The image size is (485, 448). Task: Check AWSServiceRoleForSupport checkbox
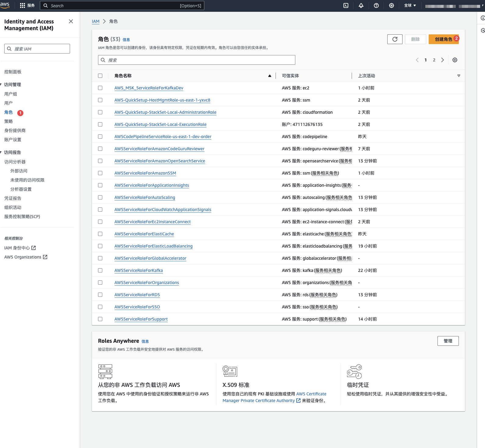point(100,319)
